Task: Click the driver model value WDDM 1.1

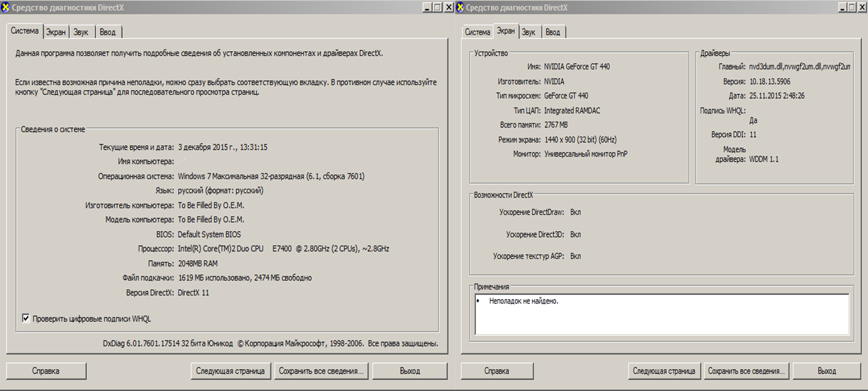Action: point(764,159)
